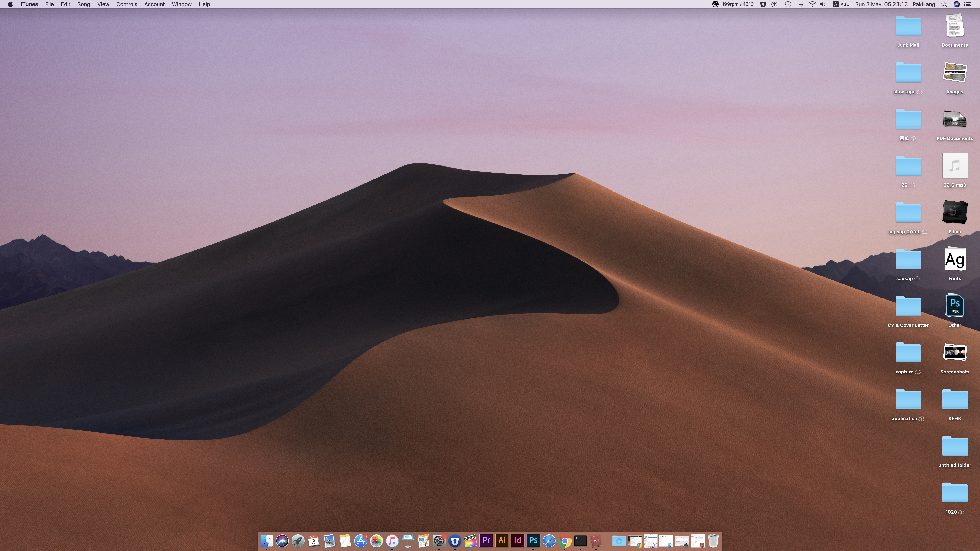Screen dimensions: 980x551
Task: Select the 29_6.mp3 file on desktop
Action: click(955, 166)
